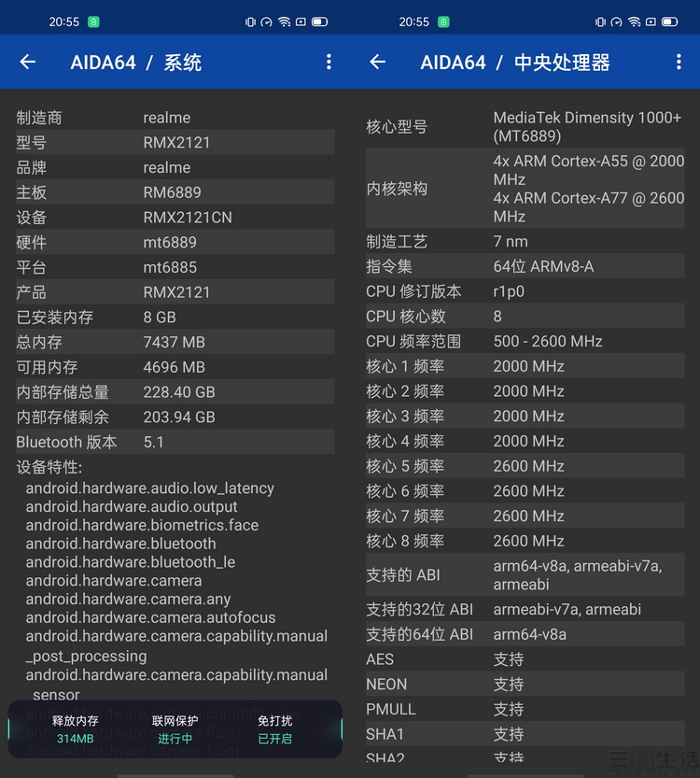Tap the vibrate icon in right status bar

click(x=600, y=21)
